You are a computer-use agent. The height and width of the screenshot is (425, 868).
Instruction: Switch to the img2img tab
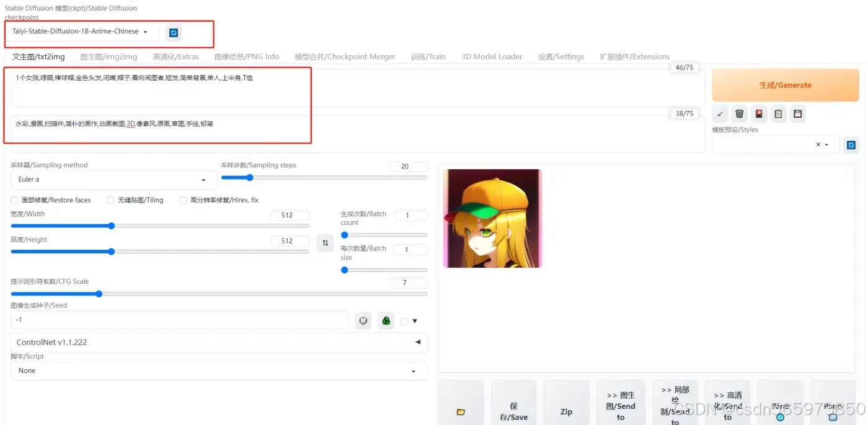(x=108, y=56)
